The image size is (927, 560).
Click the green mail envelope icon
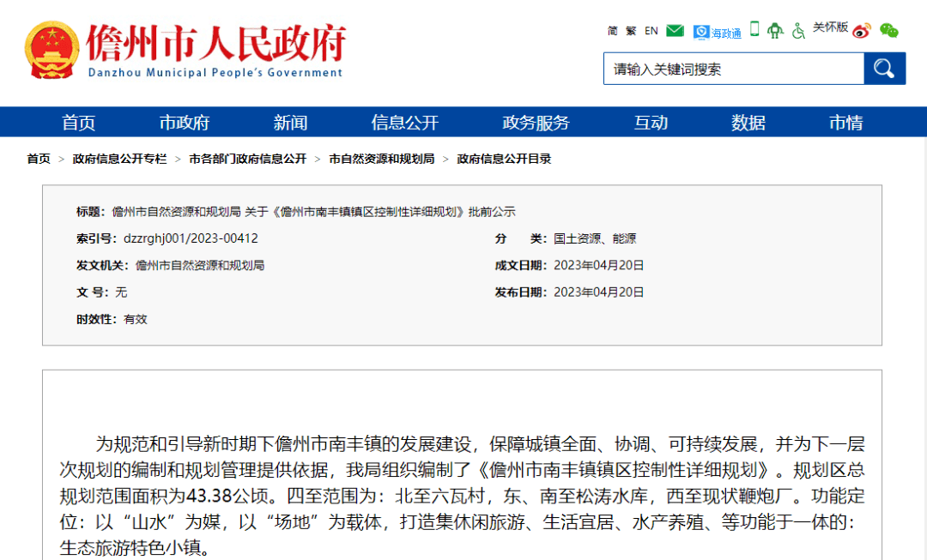pos(675,31)
